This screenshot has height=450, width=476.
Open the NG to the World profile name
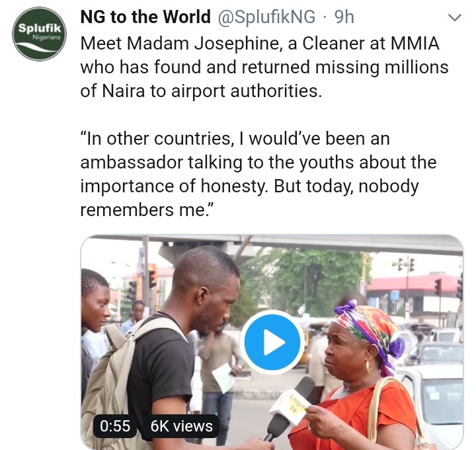point(145,18)
